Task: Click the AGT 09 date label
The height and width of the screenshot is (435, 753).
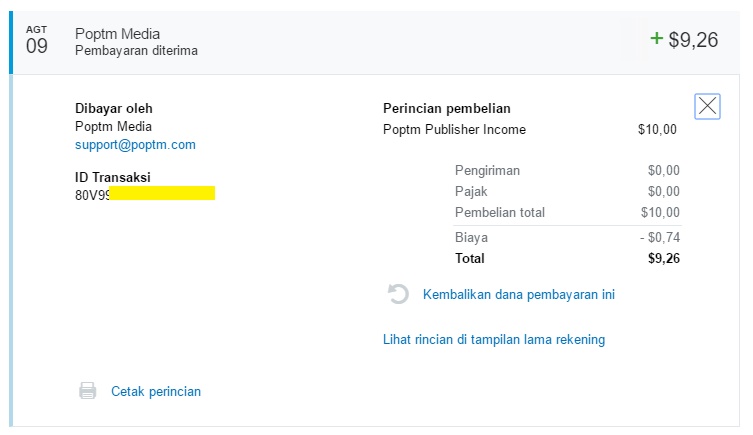Action: pyautogui.click(x=36, y=41)
